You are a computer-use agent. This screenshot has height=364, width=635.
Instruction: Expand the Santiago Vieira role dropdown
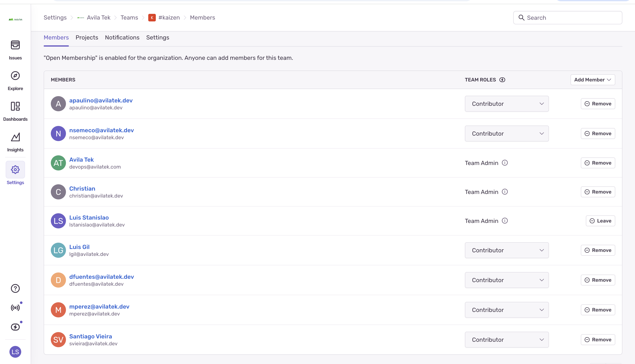(x=506, y=339)
